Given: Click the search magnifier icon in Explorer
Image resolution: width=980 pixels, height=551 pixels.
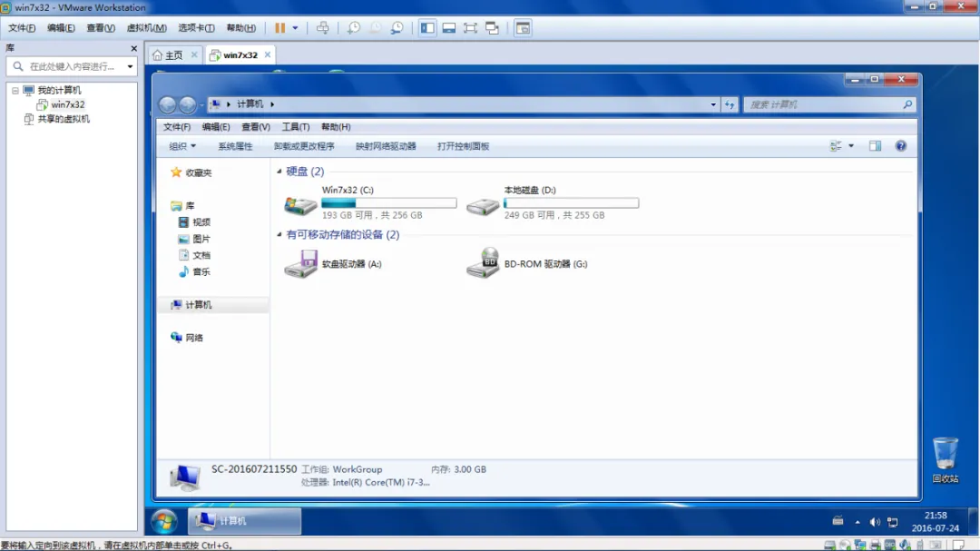Looking at the screenshot, I should click(x=907, y=104).
